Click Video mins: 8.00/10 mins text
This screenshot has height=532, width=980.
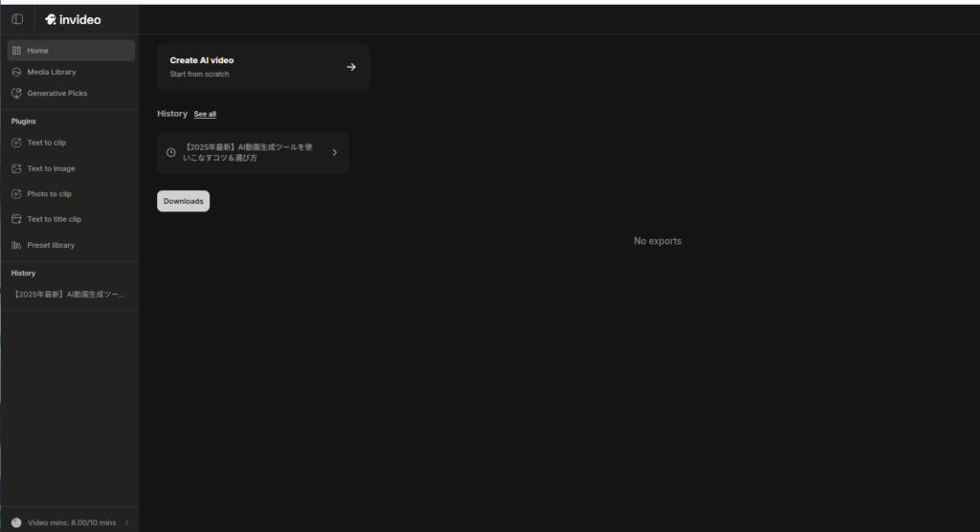coord(72,522)
